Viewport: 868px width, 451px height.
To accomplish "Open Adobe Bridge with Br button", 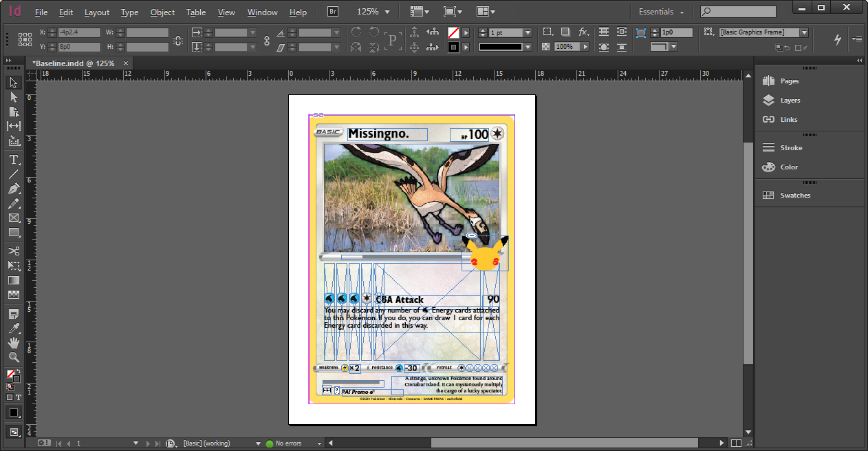I will 333,12.
